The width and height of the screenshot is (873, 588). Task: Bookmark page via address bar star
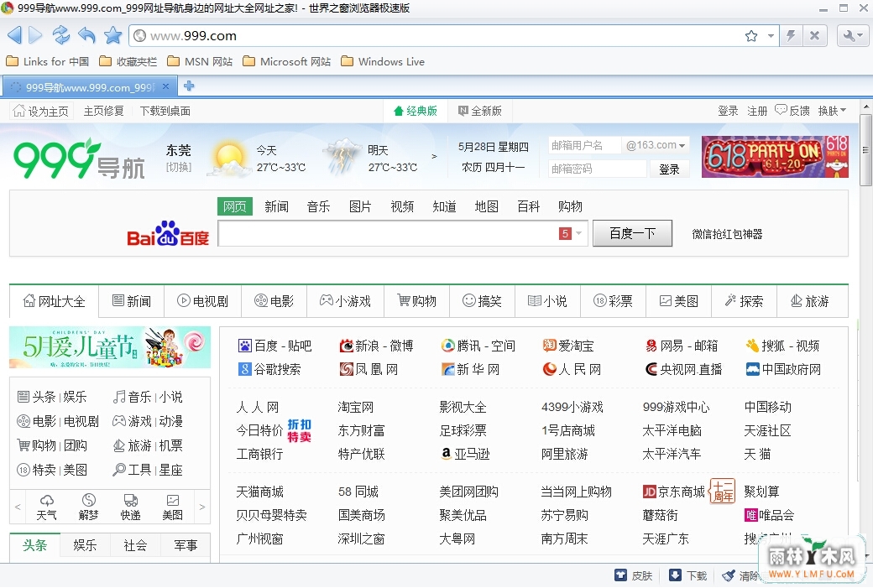[751, 36]
